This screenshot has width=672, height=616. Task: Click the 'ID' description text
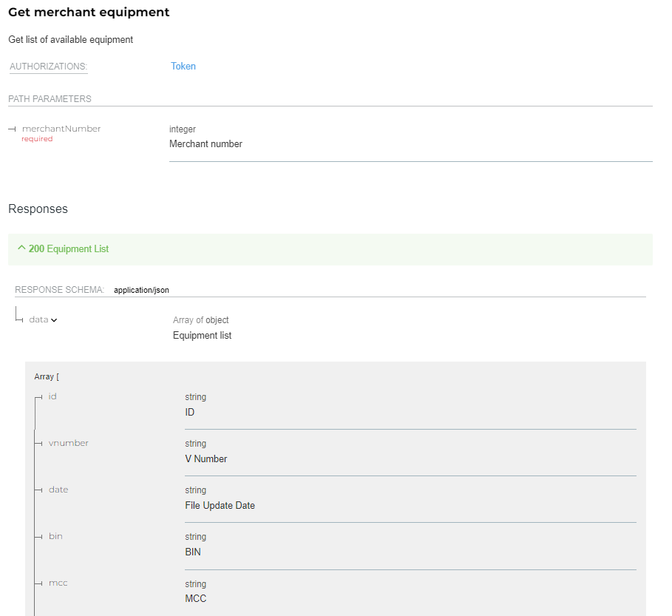189,412
